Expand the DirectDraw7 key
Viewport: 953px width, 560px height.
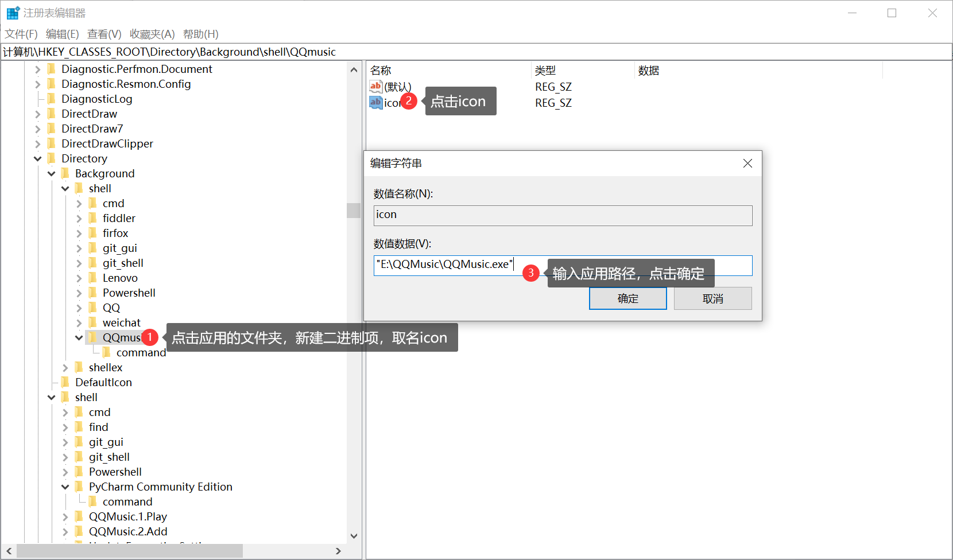(x=38, y=129)
